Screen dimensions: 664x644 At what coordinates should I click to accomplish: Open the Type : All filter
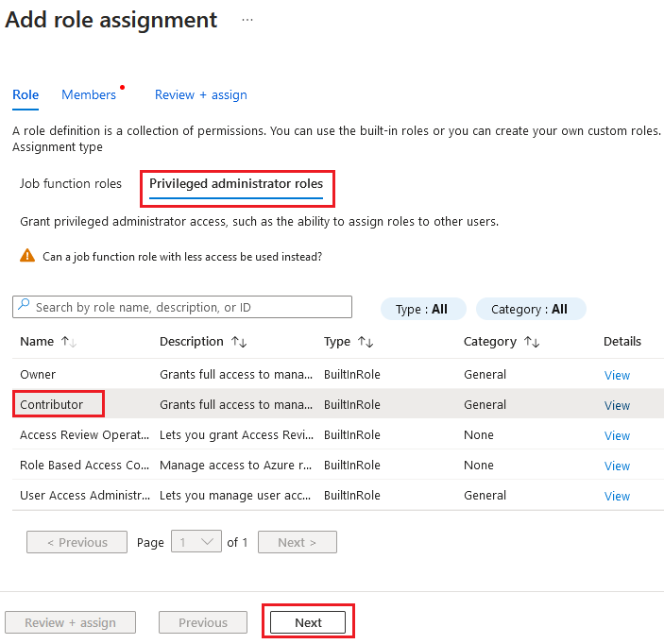(421, 309)
